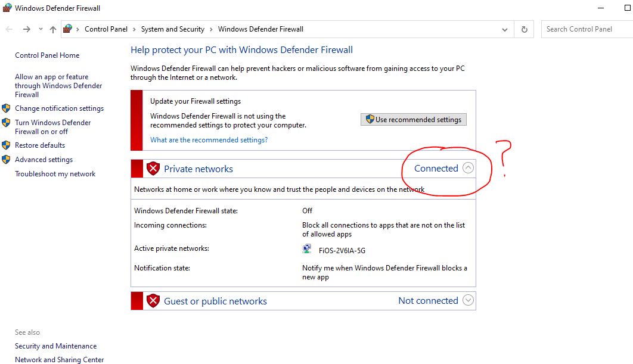Click the shield icon beside Restore defaults

click(6, 145)
